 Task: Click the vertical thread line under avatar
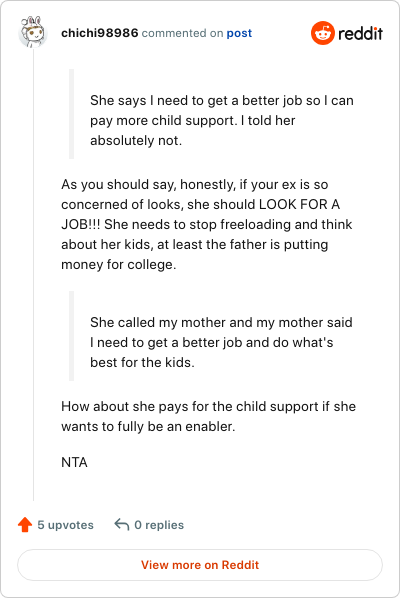coord(34,275)
